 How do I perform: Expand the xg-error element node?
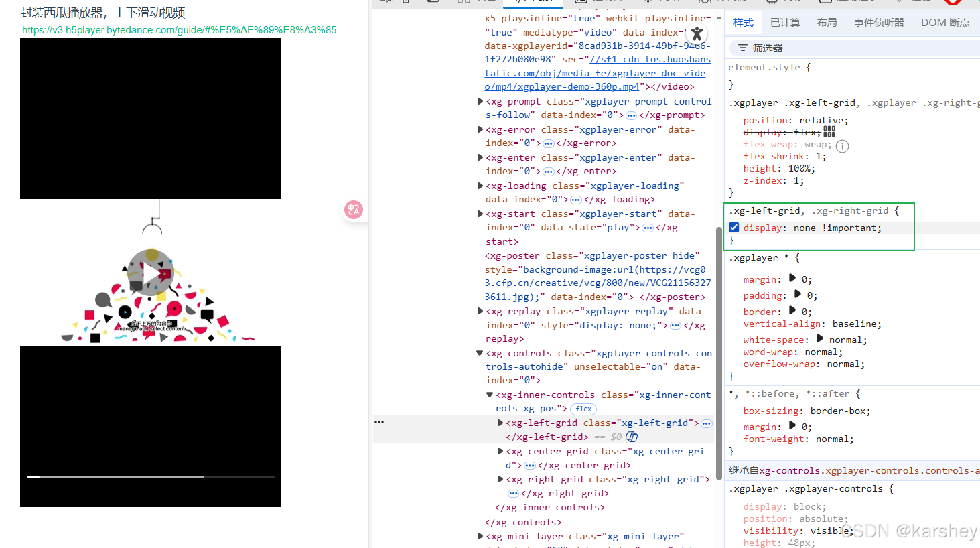click(480, 129)
